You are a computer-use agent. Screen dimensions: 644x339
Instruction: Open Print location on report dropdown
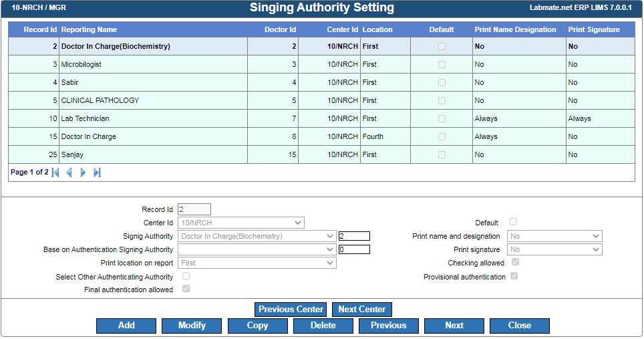coord(257,263)
